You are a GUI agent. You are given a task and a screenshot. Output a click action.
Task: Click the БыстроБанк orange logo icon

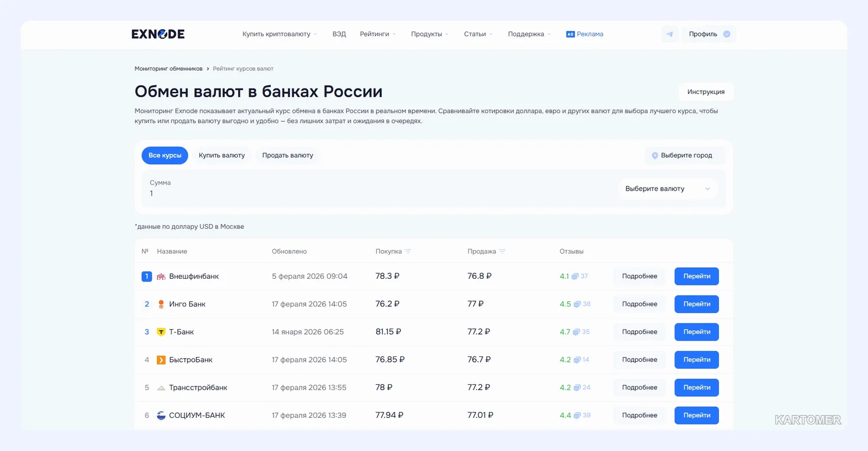[x=161, y=360]
